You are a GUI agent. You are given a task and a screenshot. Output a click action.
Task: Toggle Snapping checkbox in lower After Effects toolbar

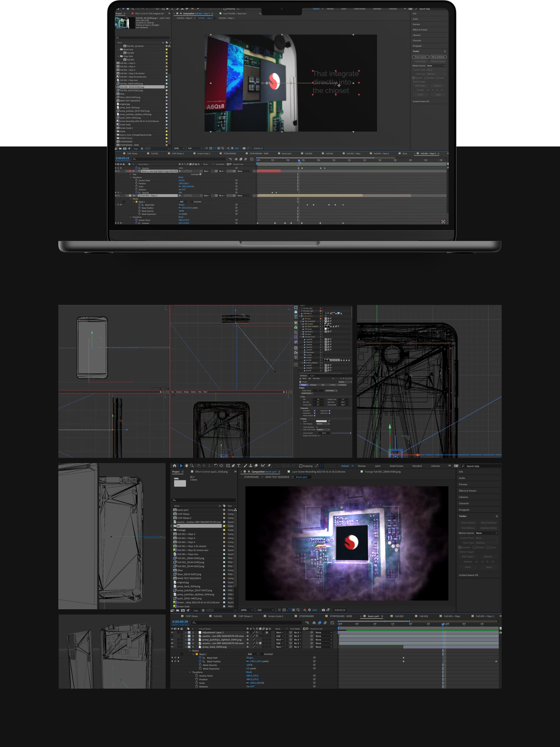[x=301, y=466]
